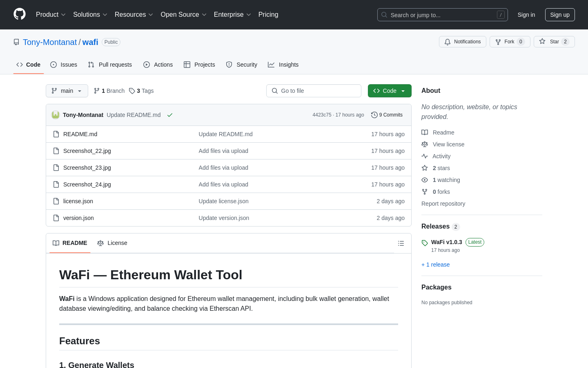View the 9 Commits history
The height and width of the screenshot is (368, 588).
[387, 115]
